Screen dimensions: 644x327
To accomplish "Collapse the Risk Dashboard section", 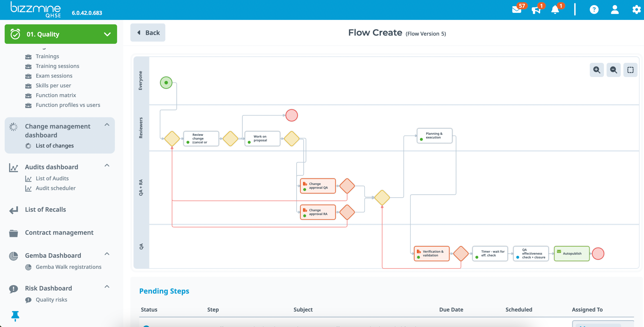I will click(x=107, y=287).
